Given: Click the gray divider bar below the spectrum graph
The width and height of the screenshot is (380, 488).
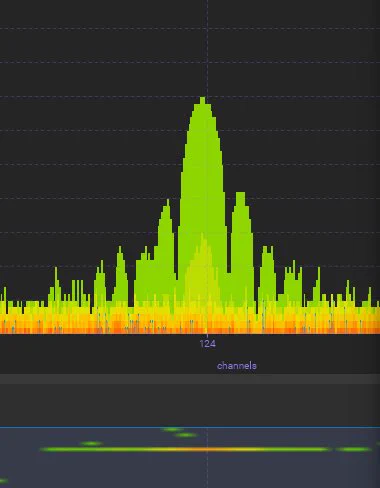Looking at the screenshot, I should (190, 379).
